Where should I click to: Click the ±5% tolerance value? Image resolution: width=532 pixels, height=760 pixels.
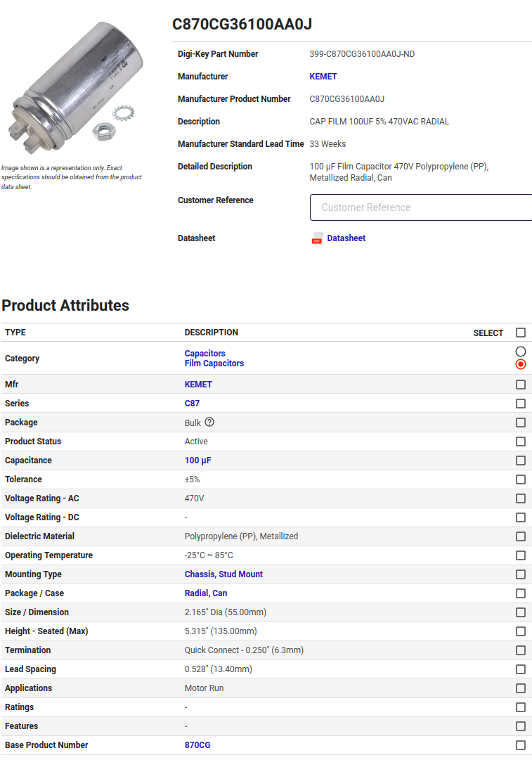[x=192, y=479]
